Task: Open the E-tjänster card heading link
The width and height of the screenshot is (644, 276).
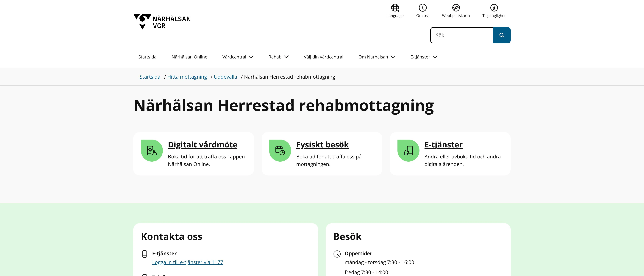Action: (444, 145)
